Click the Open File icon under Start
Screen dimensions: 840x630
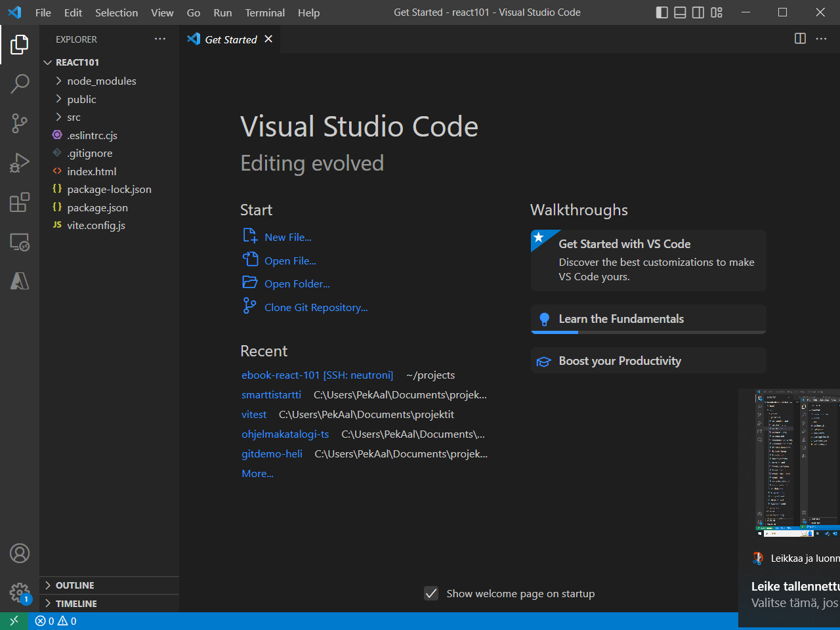(250, 260)
